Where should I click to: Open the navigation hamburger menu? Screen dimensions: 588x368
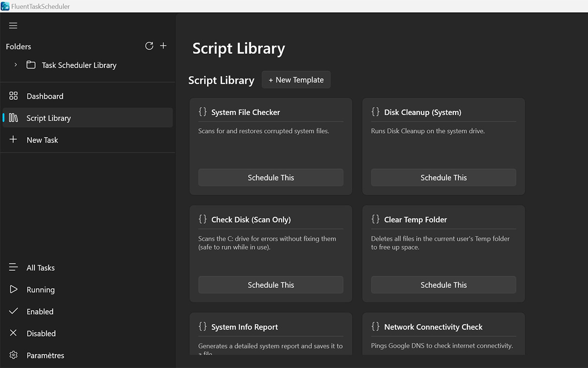coord(13,26)
